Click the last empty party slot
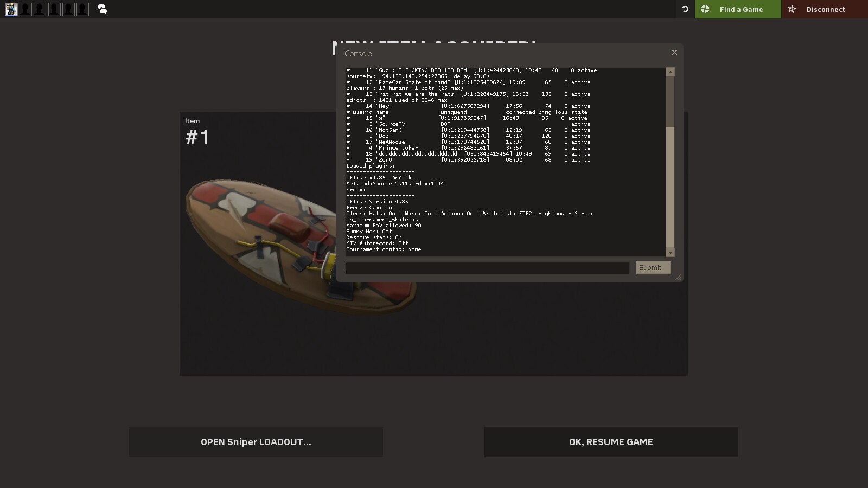868x488 pixels. (82, 9)
